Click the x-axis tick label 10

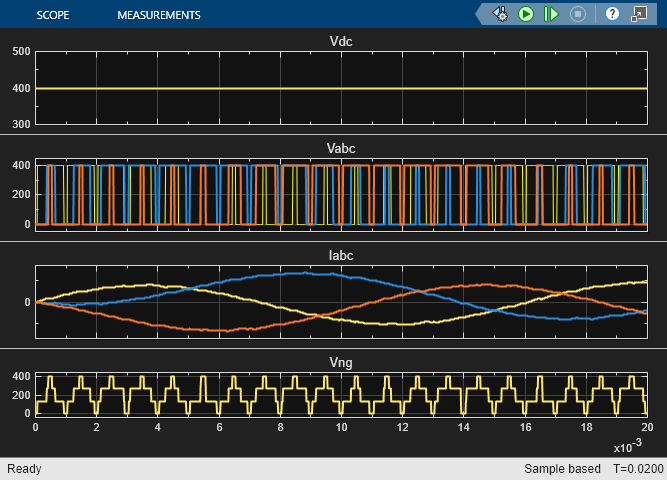[341, 427]
